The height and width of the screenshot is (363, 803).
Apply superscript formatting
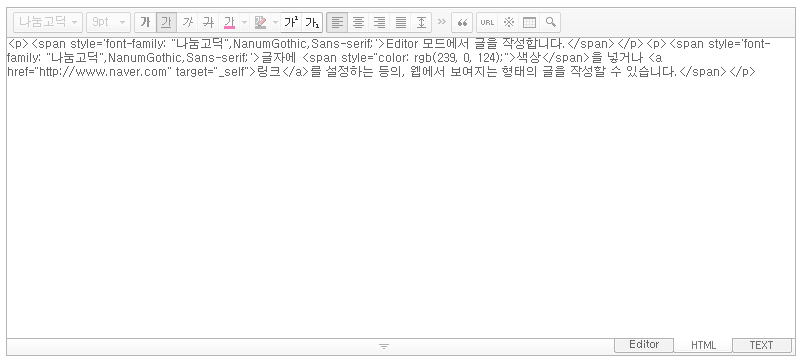(x=291, y=23)
